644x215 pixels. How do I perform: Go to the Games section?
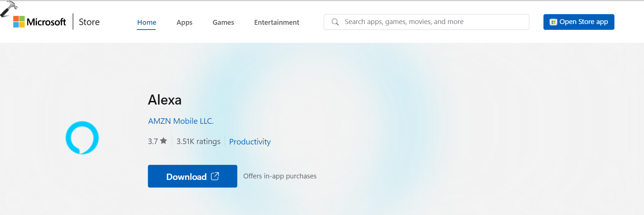[223, 23]
